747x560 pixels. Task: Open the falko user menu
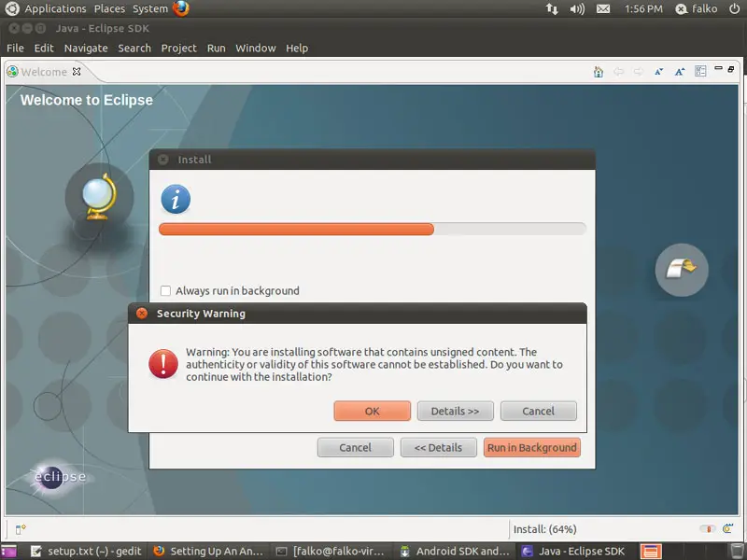pyautogui.click(x=697, y=8)
